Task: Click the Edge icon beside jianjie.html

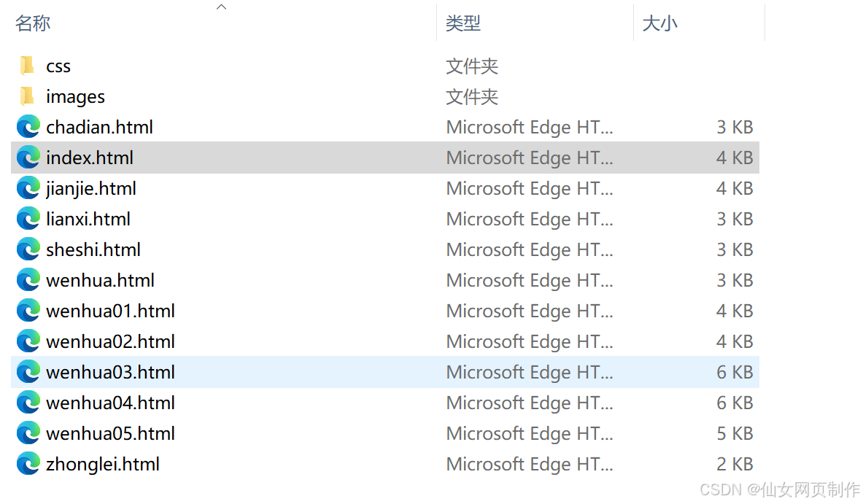Action: click(28, 187)
